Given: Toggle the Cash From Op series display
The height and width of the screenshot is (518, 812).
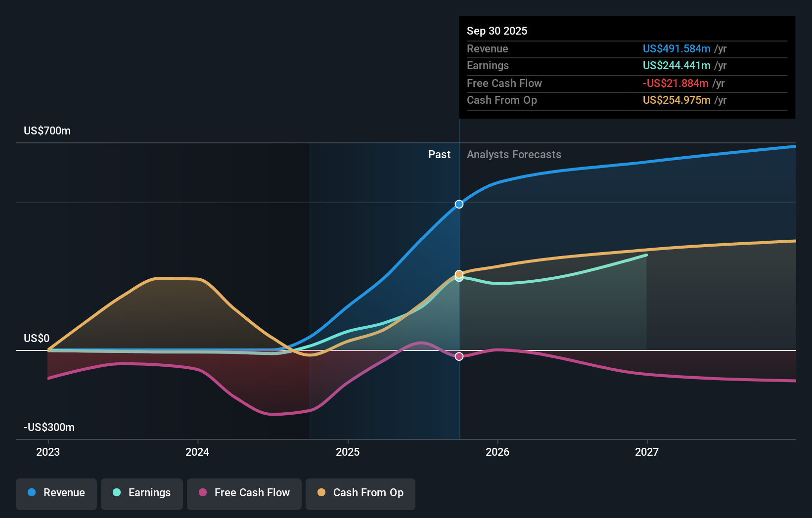Looking at the screenshot, I should (360, 493).
